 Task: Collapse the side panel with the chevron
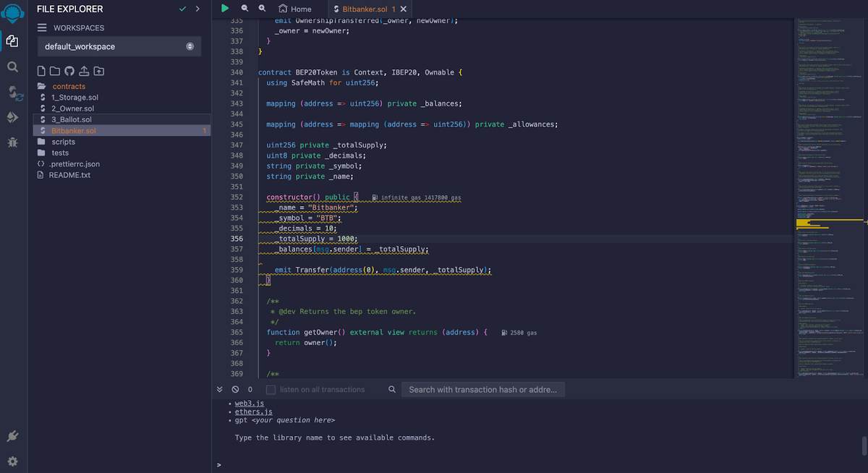(197, 9)
